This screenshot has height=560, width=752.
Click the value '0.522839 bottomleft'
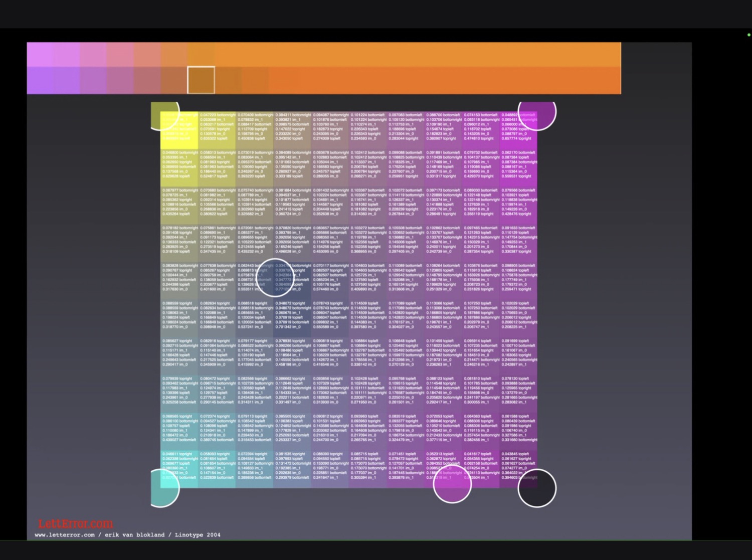tap(217, 477)
